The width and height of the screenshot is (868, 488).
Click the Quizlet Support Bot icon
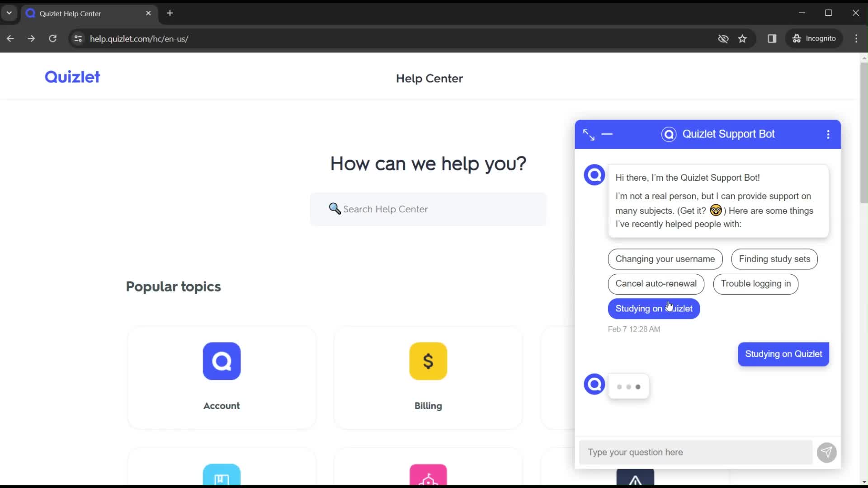click(669, 133)
